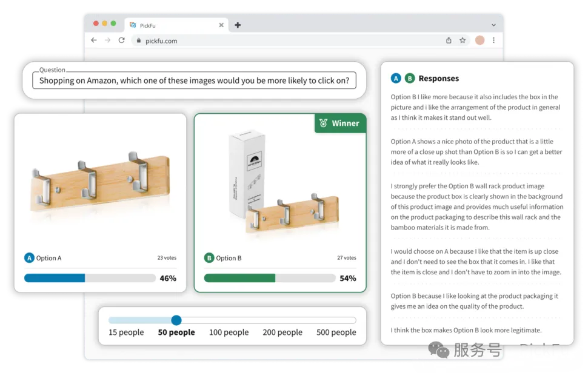Screen dimensions: 588x373
Task: Select the 50 people audience size
Action: coord(176,332)
